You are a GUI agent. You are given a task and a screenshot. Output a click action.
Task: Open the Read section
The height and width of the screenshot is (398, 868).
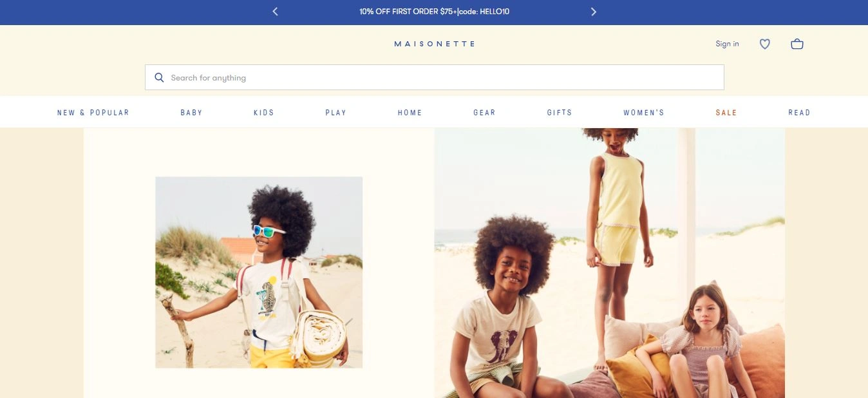800,113
